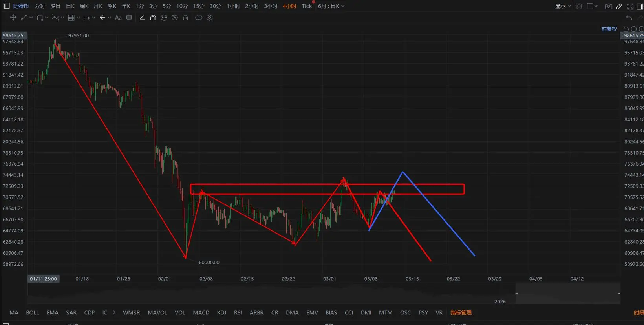
Task: Zoom in chart with plus circle
Action: (641, 29)
